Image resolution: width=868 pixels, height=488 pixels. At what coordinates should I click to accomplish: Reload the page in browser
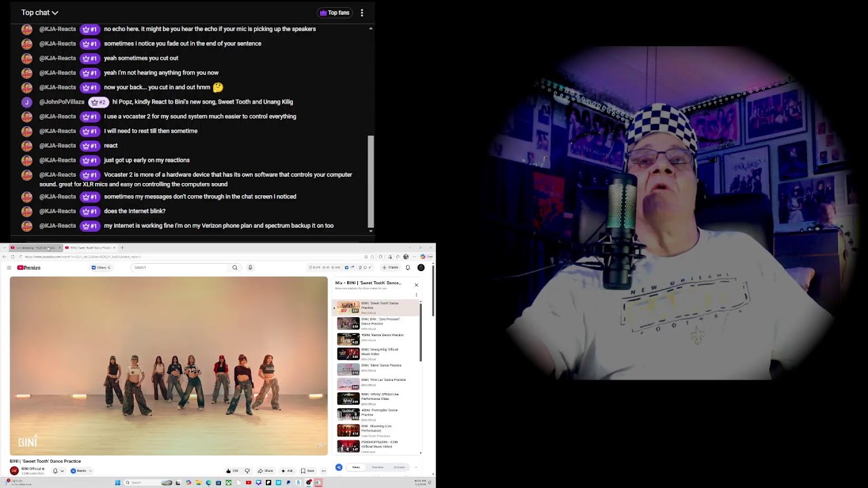(13, 257)
